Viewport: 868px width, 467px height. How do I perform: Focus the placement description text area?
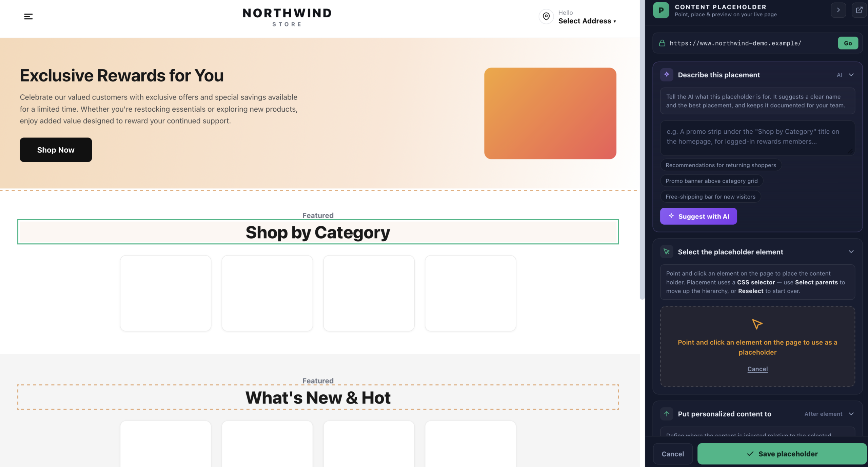757,138
